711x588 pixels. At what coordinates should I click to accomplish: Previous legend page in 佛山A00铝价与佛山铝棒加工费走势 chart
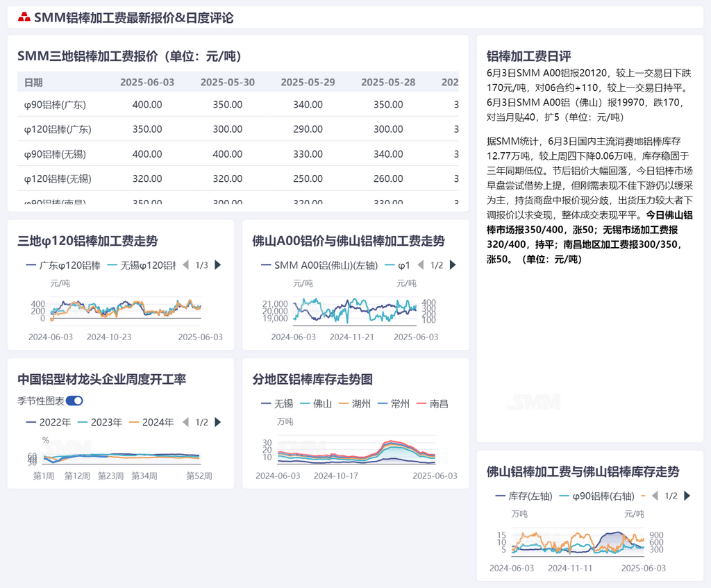tap(420, 264)
